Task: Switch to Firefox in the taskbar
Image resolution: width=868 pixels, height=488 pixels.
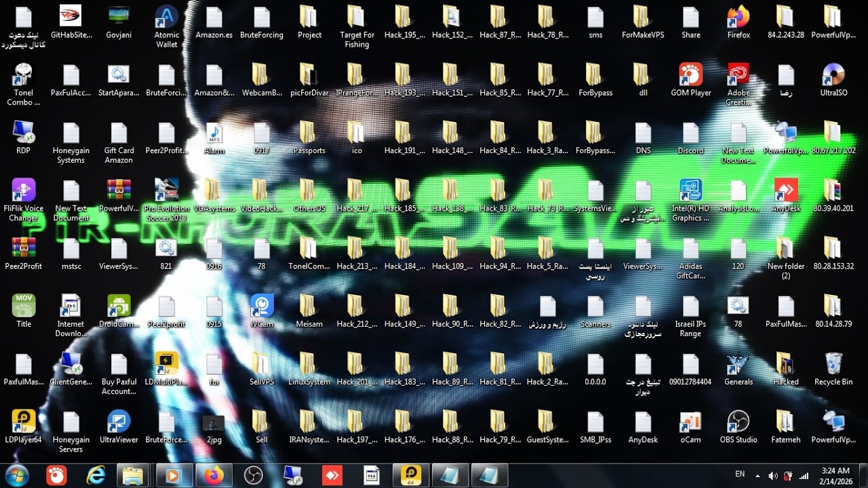Action: (214, 475)
